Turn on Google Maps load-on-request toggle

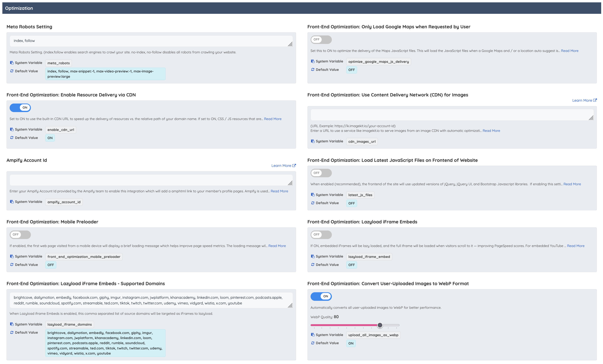pyautogui.click(x=321, y=39)
